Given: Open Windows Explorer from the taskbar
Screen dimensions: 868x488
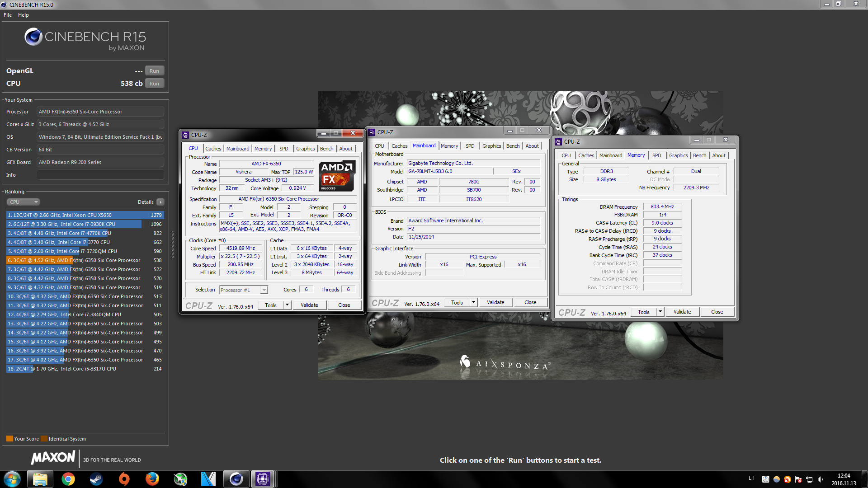Looking at the screenshot, I should click(x=40, y=479).
